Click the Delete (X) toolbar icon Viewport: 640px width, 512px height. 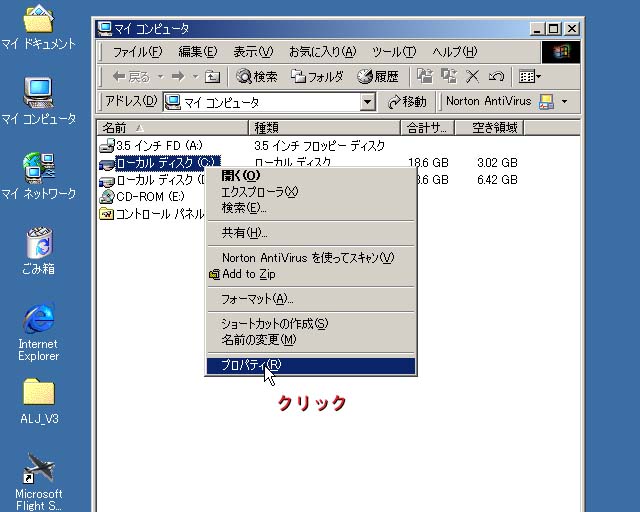click(x=473, y=76)
